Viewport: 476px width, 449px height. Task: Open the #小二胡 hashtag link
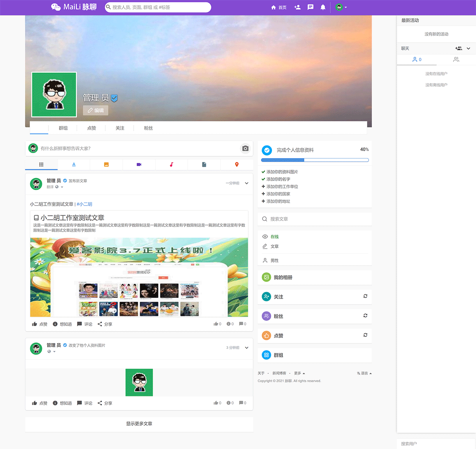point(84,204)
